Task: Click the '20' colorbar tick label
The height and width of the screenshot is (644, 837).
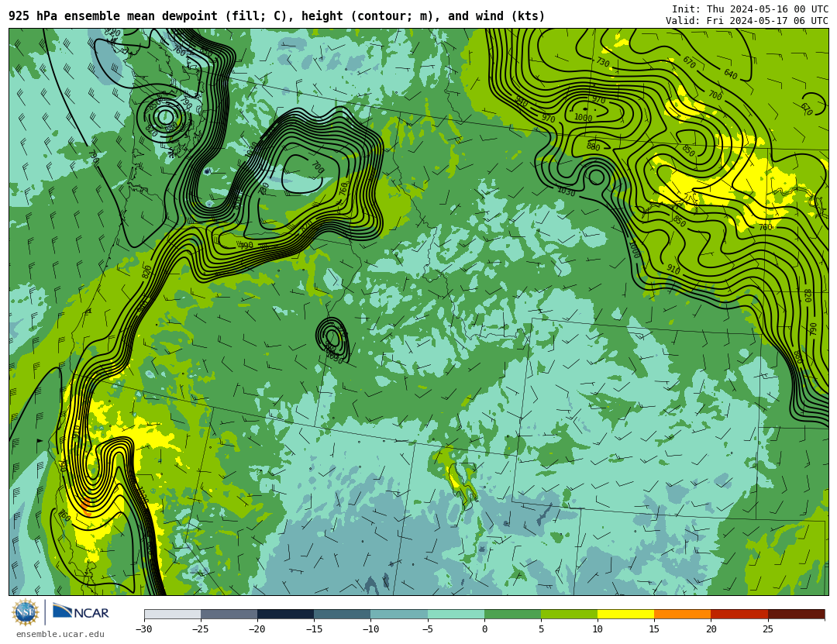Action: 711,629
